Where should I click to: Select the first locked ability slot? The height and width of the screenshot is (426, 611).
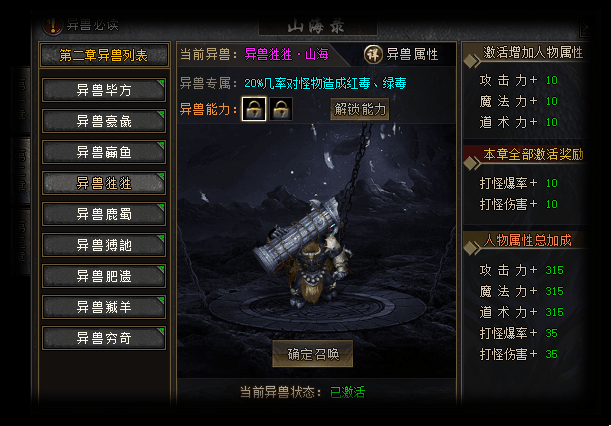pos(254,109)
